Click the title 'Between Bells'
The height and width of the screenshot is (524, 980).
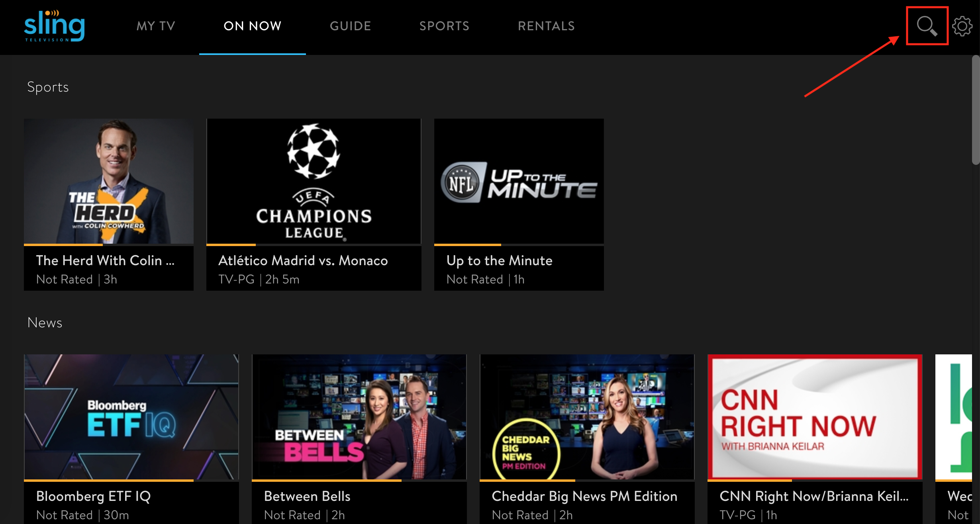click(x=307, y=496)
